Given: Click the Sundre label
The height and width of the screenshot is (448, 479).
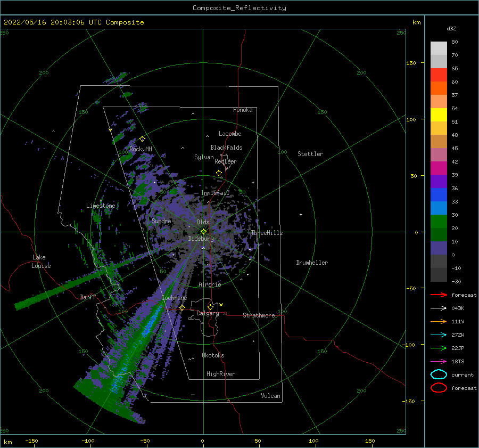Looking at the screenshot, I should pyautogui.click(x=162, y=221).
